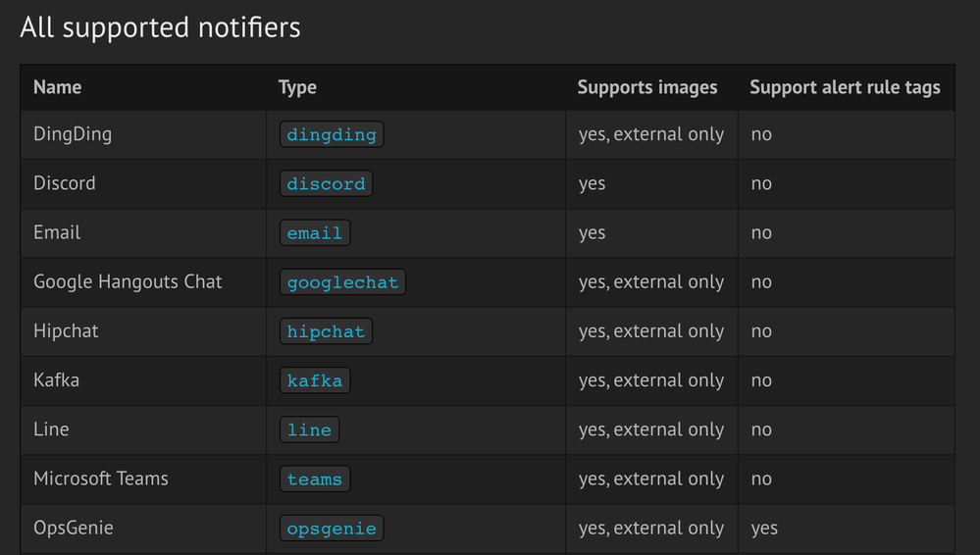Click the 'hipchat' type code tag
This screenshot has height=555, width=980.
pyautogui.click(x=326, y=331)
